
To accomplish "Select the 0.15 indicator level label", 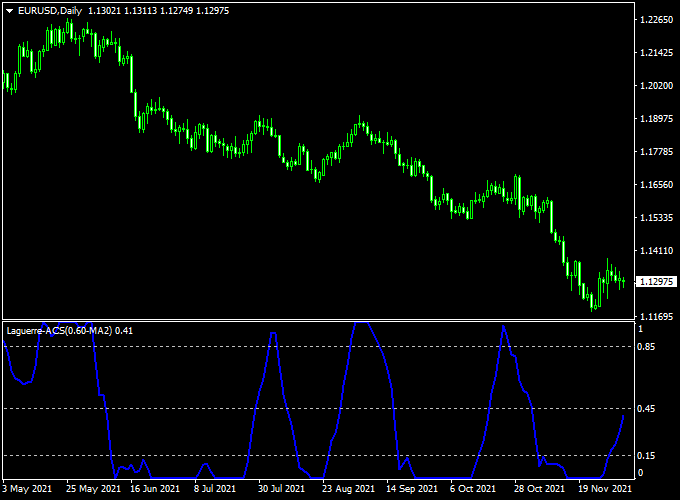I will click(646, 456).
